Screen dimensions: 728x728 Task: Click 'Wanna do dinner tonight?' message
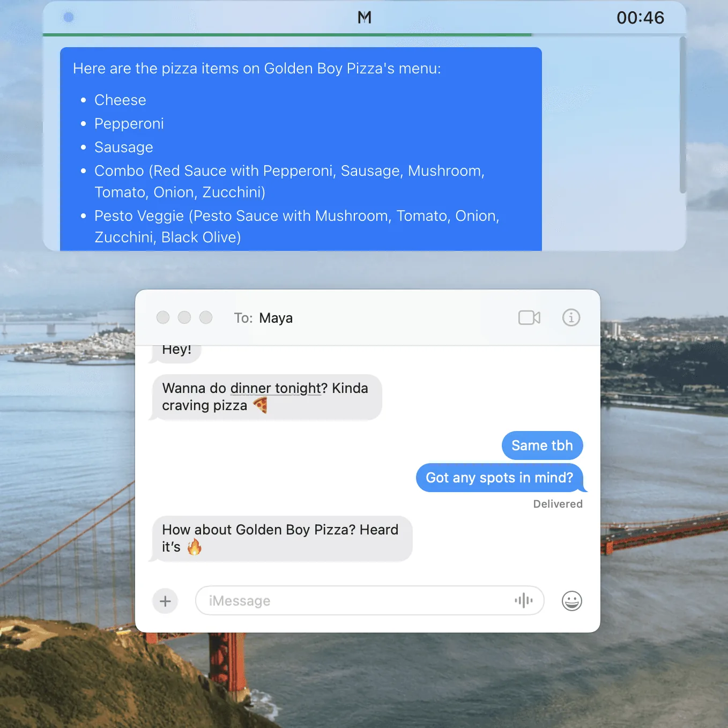coord(265,397)
